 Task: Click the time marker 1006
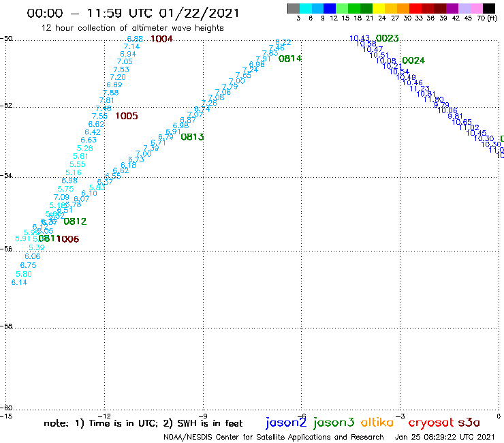point(68,239)
